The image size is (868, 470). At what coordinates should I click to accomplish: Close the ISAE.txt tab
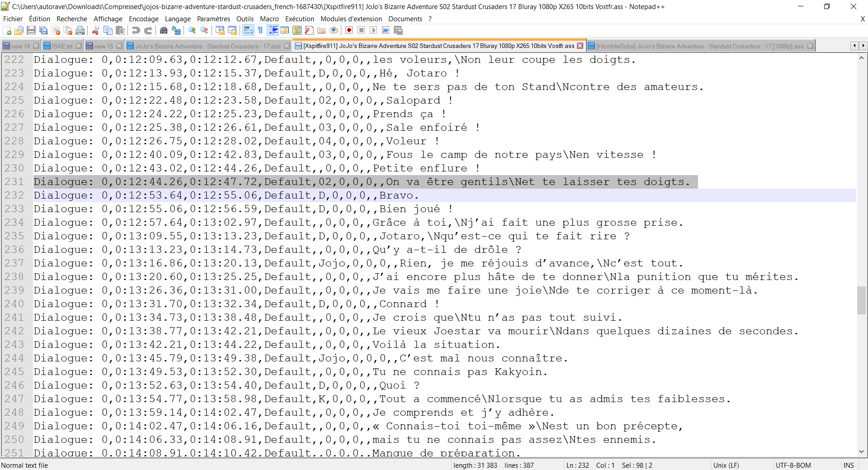79,46
